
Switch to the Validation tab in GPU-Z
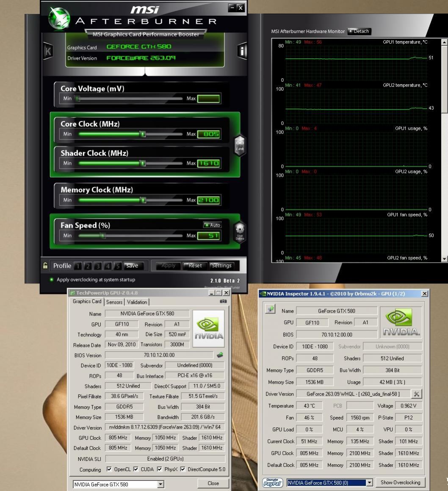pos(137,302)
